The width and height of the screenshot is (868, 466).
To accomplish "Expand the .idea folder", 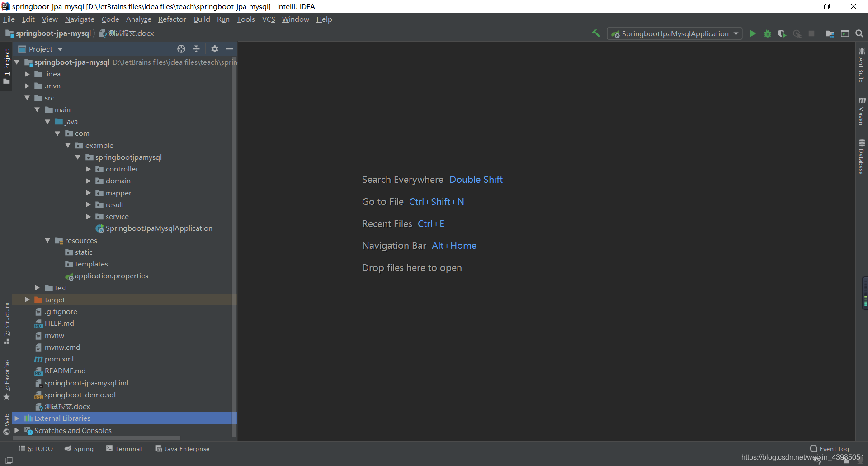I will pyautogui.click(x=27, y=74).
